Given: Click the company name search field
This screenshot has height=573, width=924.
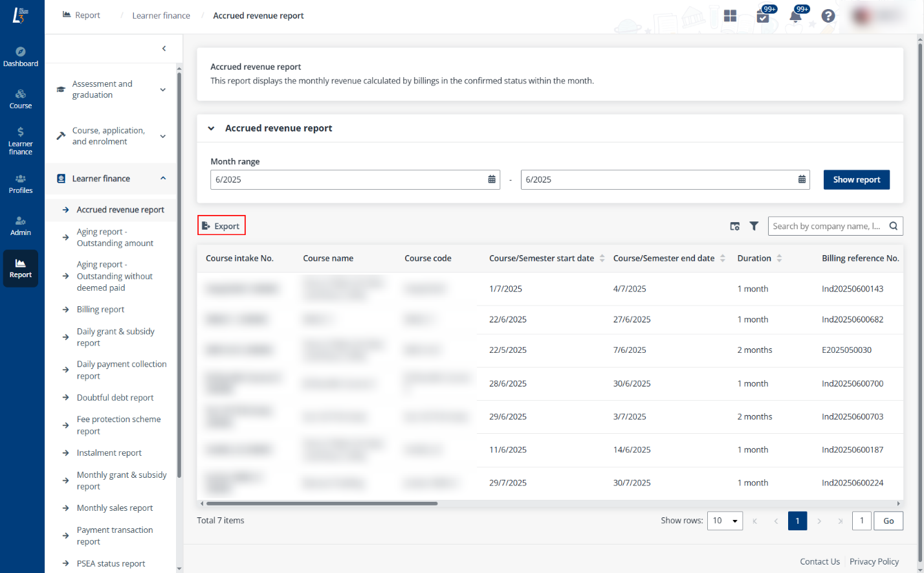Looking at the screenshot, I should (x=826, y=226).
